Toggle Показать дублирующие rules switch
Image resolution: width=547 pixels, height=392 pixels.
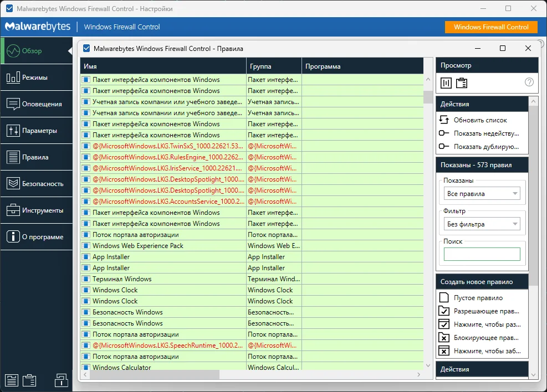[x=444, y=147]
